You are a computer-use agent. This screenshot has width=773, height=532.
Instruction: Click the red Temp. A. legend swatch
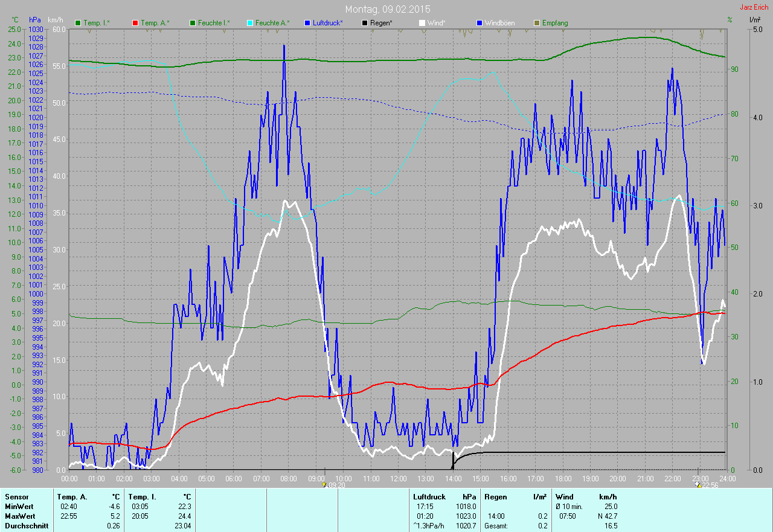(135, 23)
